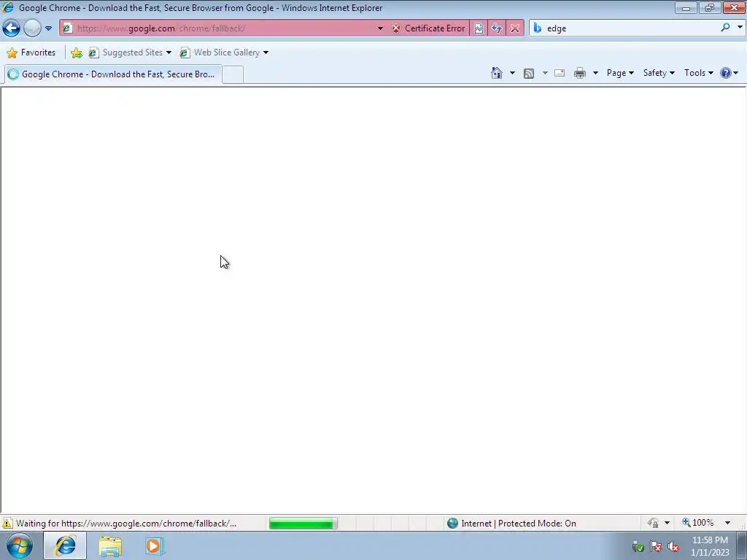The image size is (747, 560).
Task: Expand the Home button dropdown arrow
Action: point(512,73)
